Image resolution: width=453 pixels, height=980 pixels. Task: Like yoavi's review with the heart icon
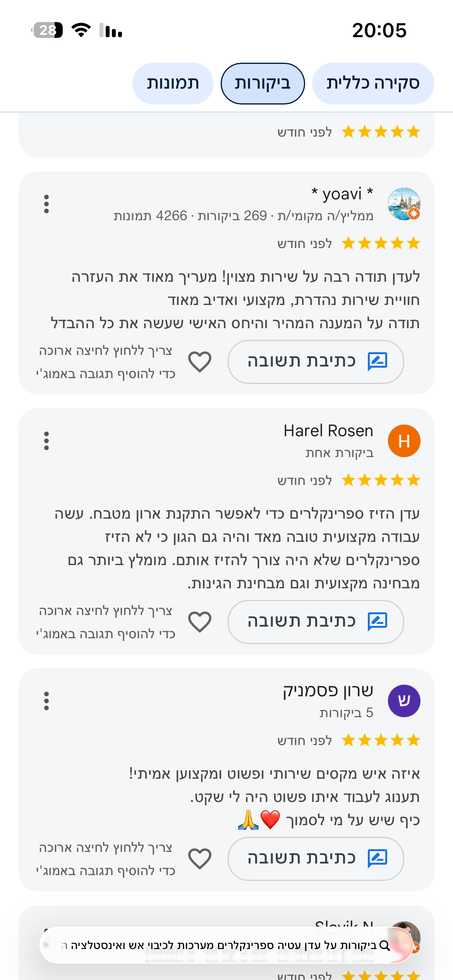point(200,362)
